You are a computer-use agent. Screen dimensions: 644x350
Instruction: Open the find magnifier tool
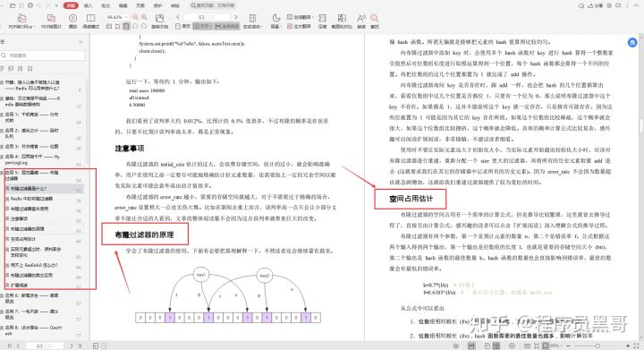375,21
